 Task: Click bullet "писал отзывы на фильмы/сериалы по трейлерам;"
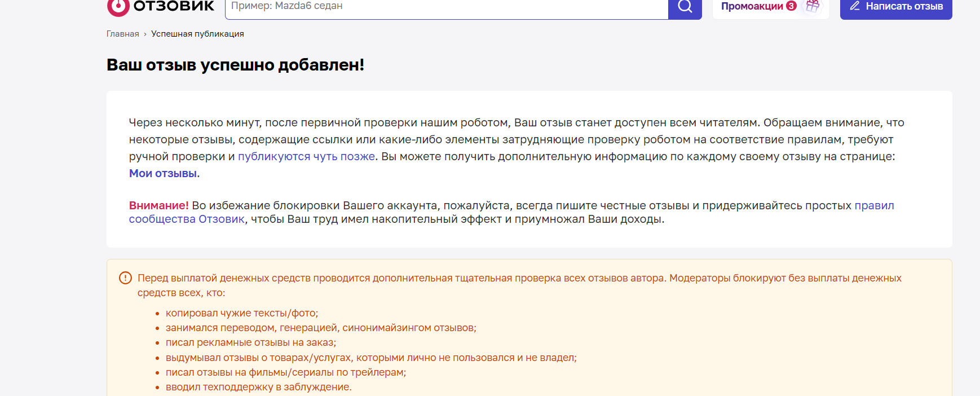[x=286, y=372]
